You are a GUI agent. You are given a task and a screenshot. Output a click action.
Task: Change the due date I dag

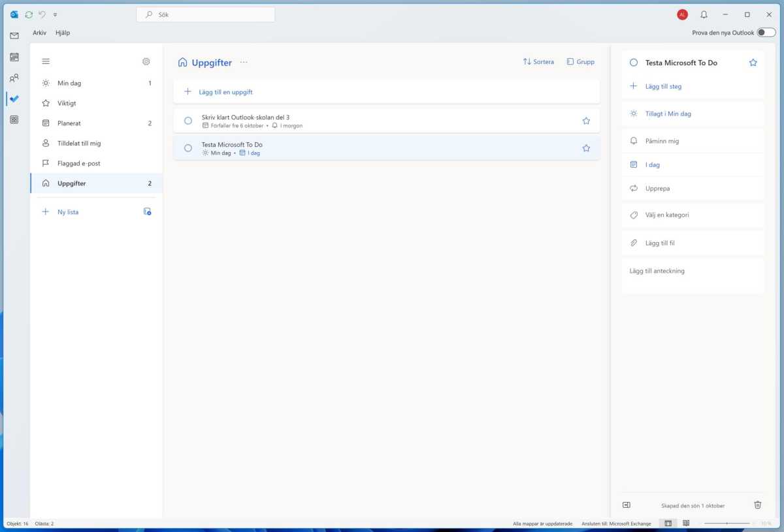(x=693, y=164)
